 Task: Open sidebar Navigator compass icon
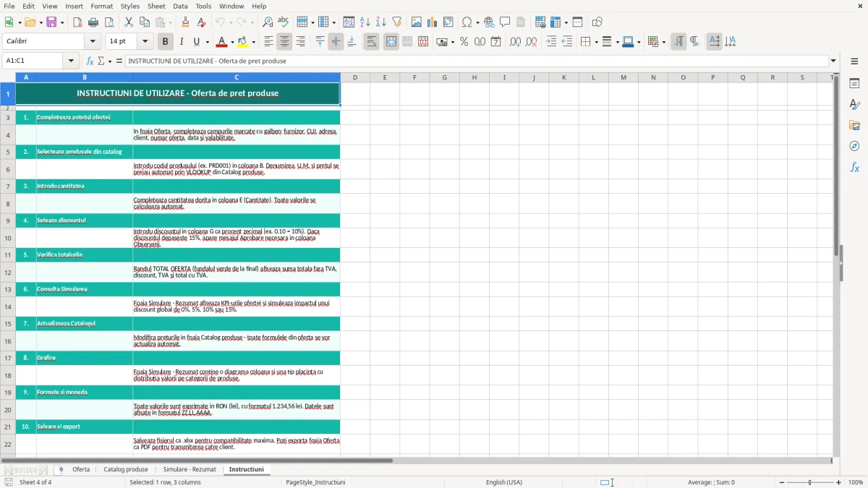[x=854, y=146]
